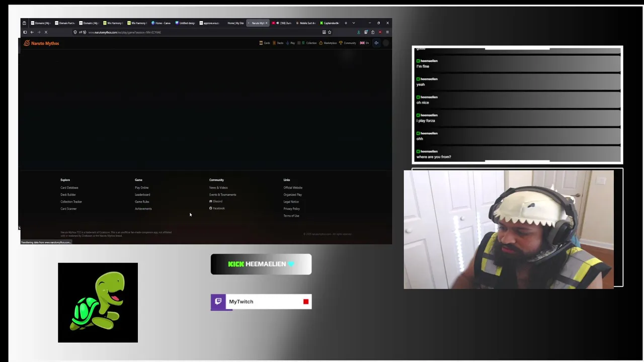Screen dimensions: 644x362
Task: Open Marketplace in the navbar
Action: point(328,43)
